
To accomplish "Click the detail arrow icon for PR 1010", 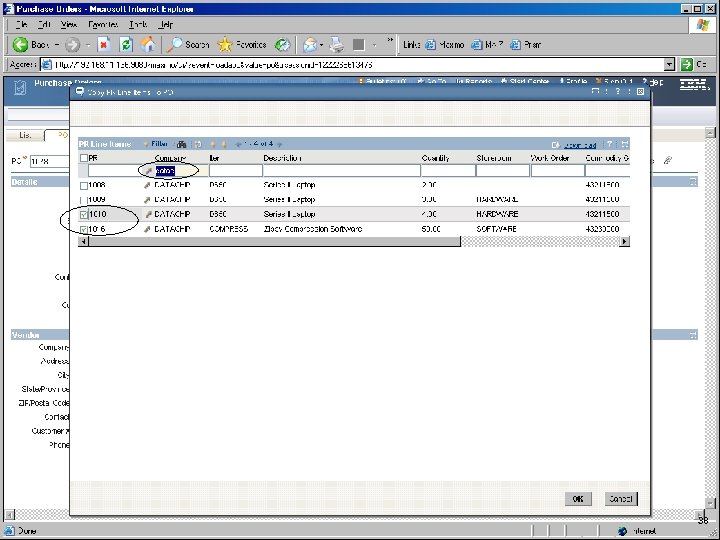I will [148, 214].
